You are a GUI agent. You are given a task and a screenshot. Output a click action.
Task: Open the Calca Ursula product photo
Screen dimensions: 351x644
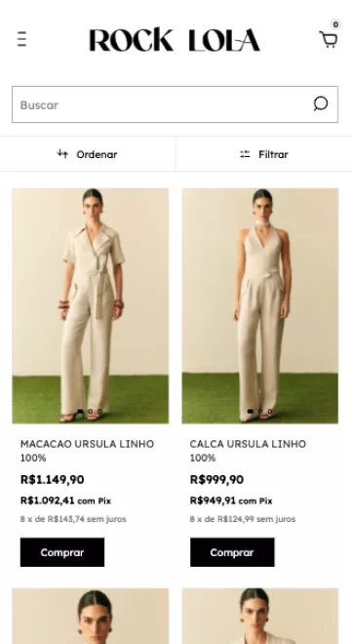[260, 305]
